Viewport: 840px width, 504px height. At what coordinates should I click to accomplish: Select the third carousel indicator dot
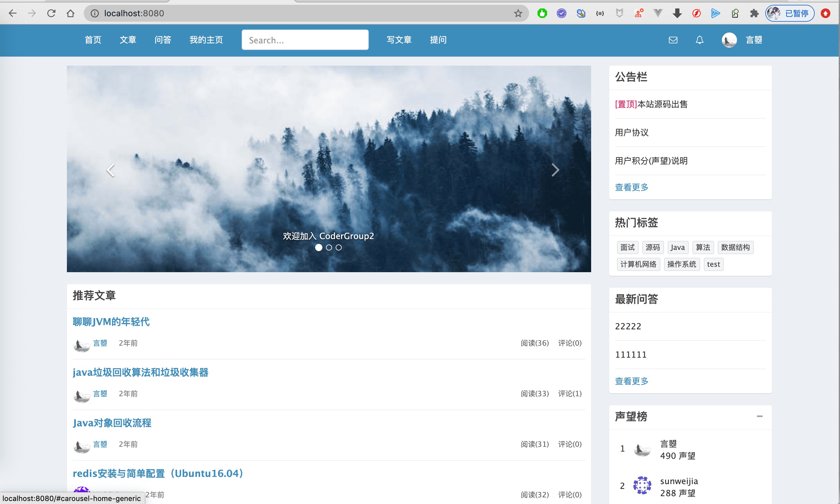(338, 247)
